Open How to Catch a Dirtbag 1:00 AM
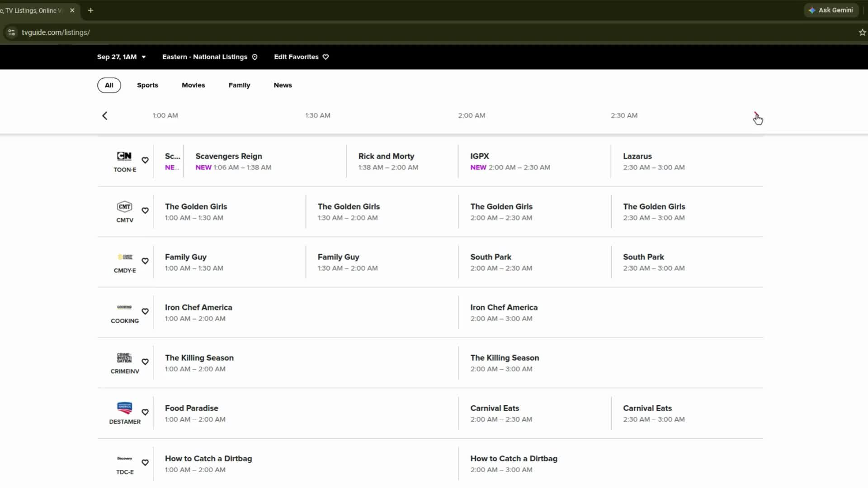Viewport: 868px width, 488px height. pos(306,464)
